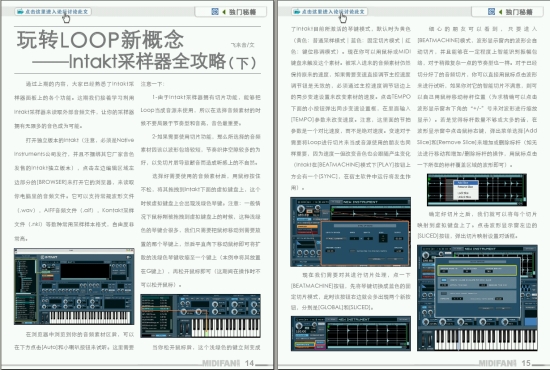The height and width of the screenshot is (370, 550).
Task: Click the blue grid icon on page 15 header
Action: point(491,12)
